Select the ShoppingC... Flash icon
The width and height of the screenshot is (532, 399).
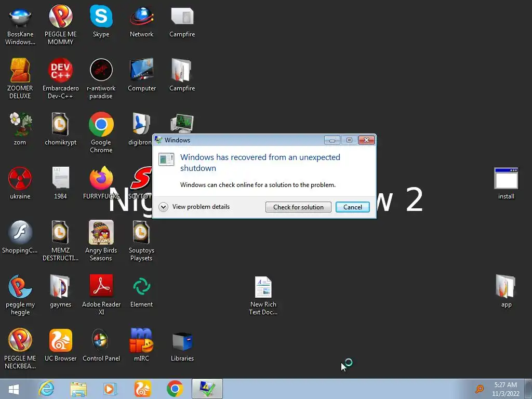click(x=20, y=237)
